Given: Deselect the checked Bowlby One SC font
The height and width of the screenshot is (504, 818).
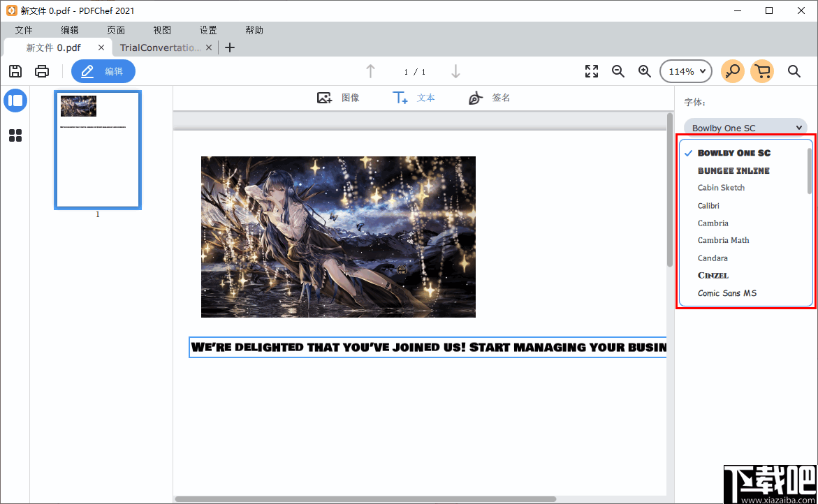Looking at the screenshot, I should pos(734,152).
